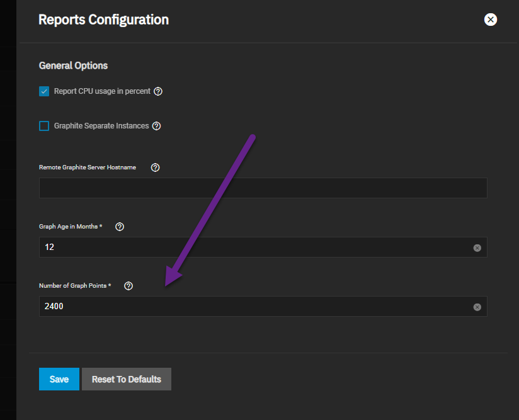Enable the Graphite Separate Instances checkbox

coord(44,126)
